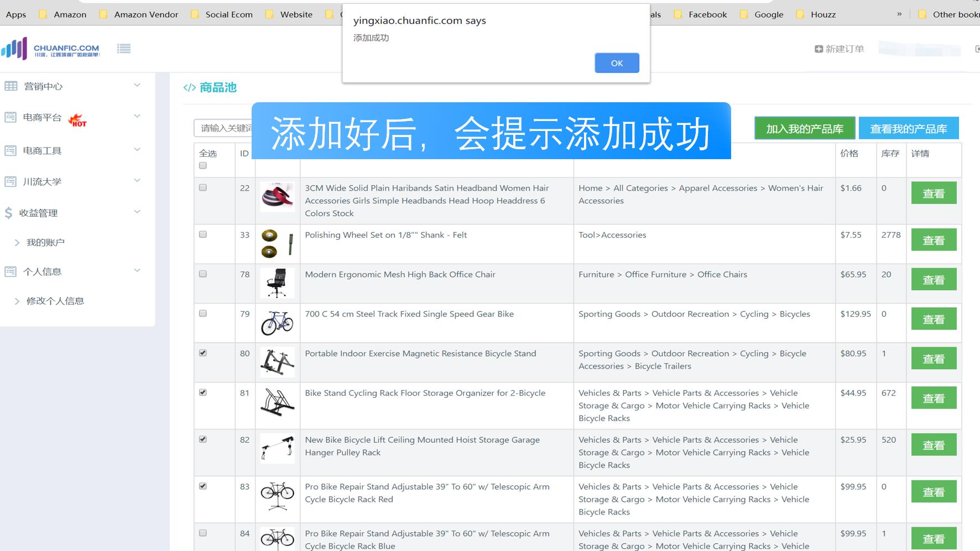Click the ceiling hoist thumbnail ID 82
The image size is (980, 551).
point(277,449)
